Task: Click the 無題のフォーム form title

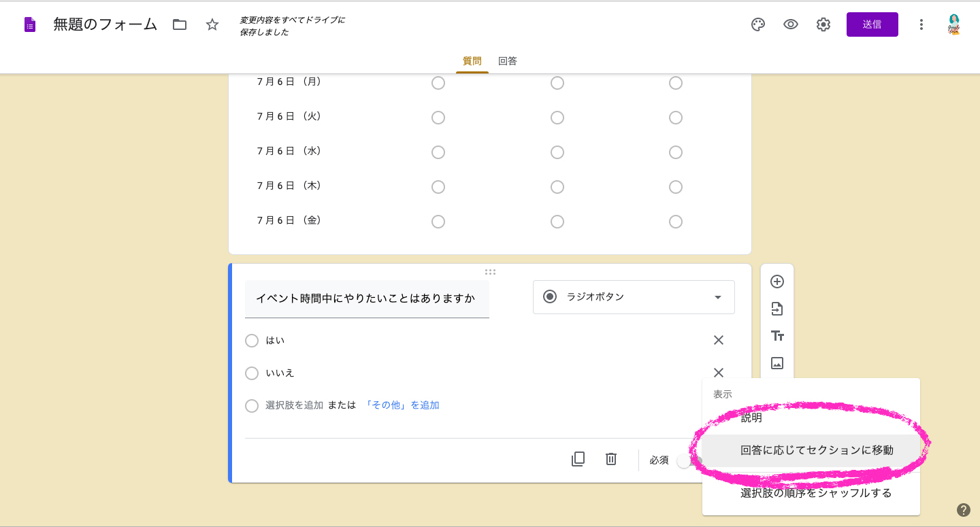Action: (105, 24)
